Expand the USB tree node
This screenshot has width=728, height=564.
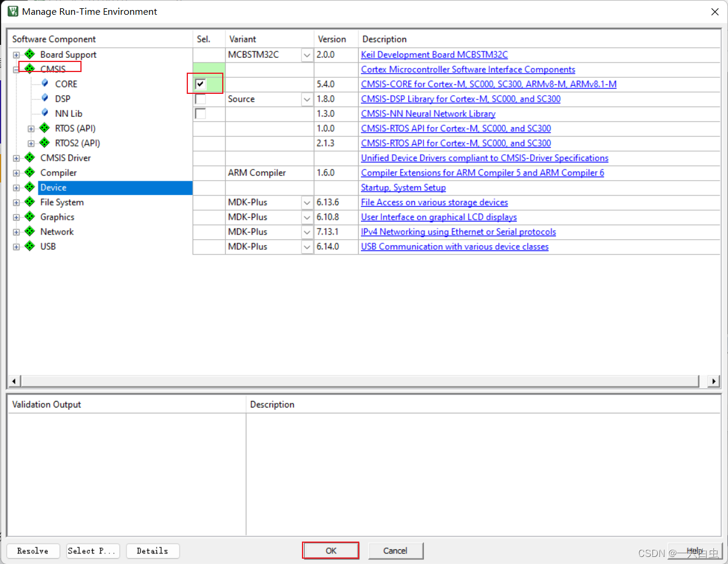pos(17,247)
